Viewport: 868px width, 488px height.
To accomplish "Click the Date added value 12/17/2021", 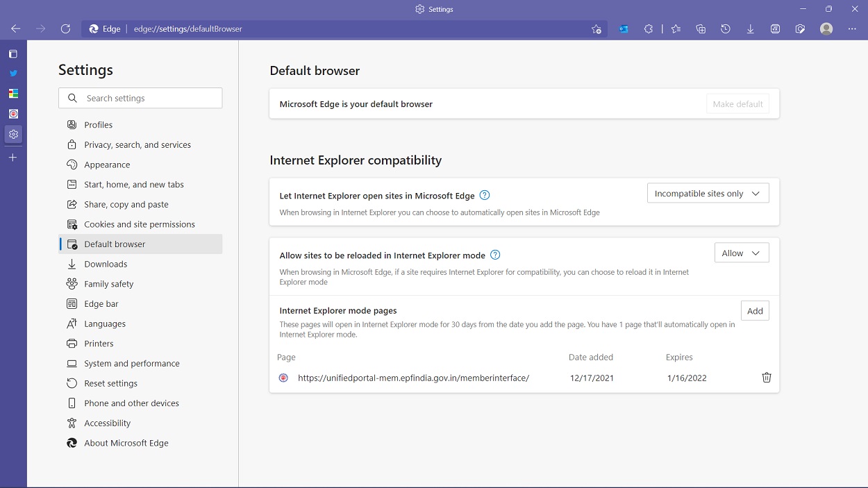I will (x=592, y=378).
